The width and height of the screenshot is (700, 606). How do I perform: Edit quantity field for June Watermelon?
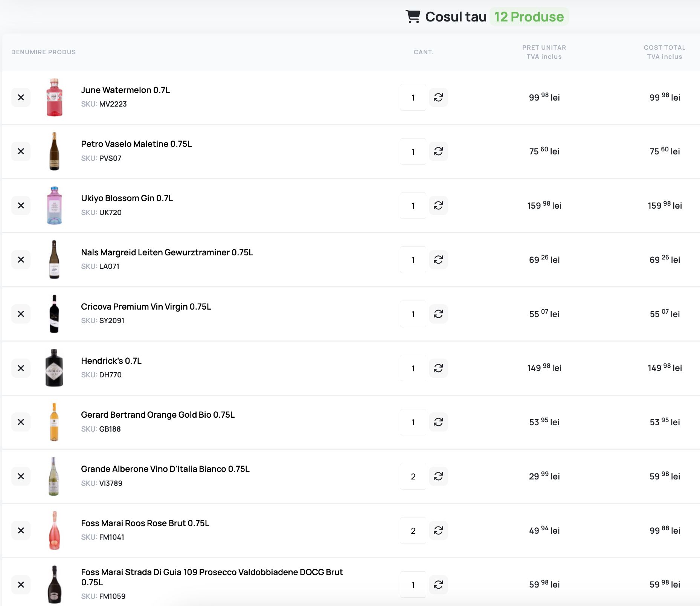tap(413, 98)
